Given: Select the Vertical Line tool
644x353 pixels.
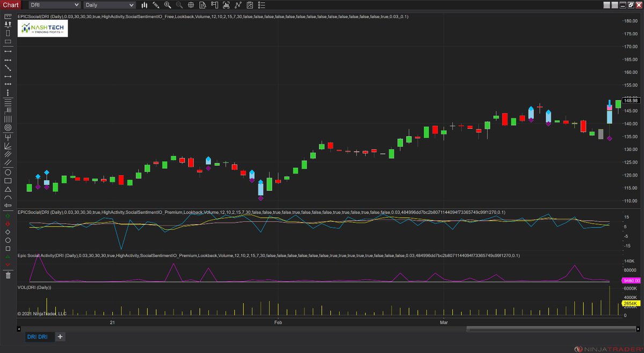Looking at the screenshot, I should 8,93.
